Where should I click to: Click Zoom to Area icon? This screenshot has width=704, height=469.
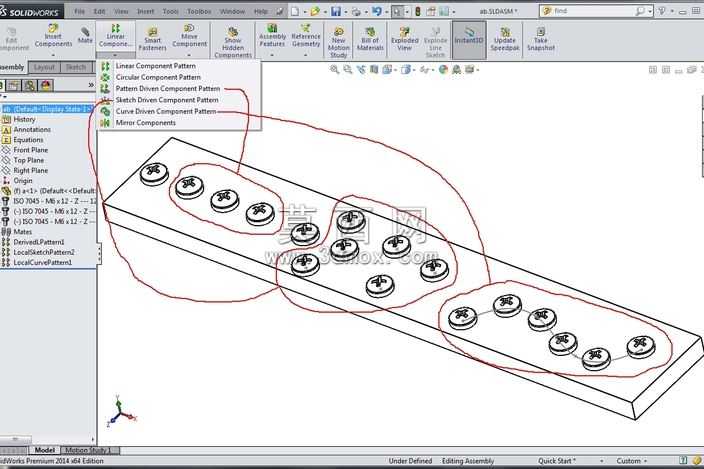click(348, 70)
